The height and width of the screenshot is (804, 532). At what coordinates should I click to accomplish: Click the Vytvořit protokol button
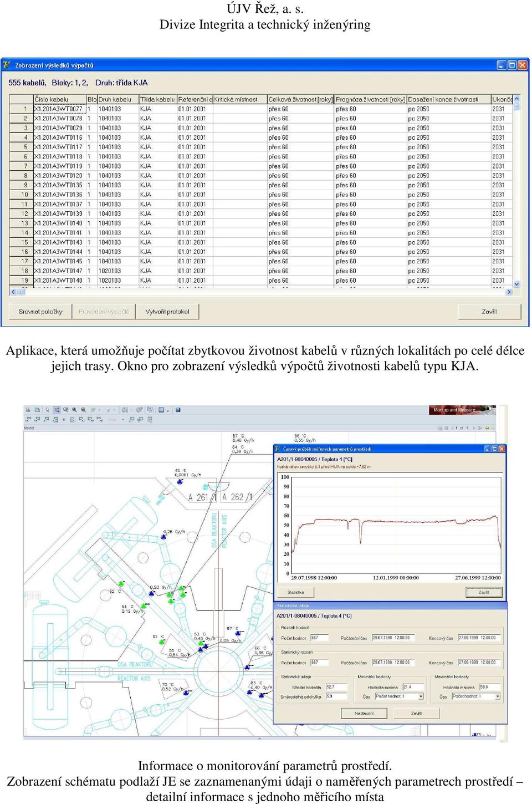point(167,312)
